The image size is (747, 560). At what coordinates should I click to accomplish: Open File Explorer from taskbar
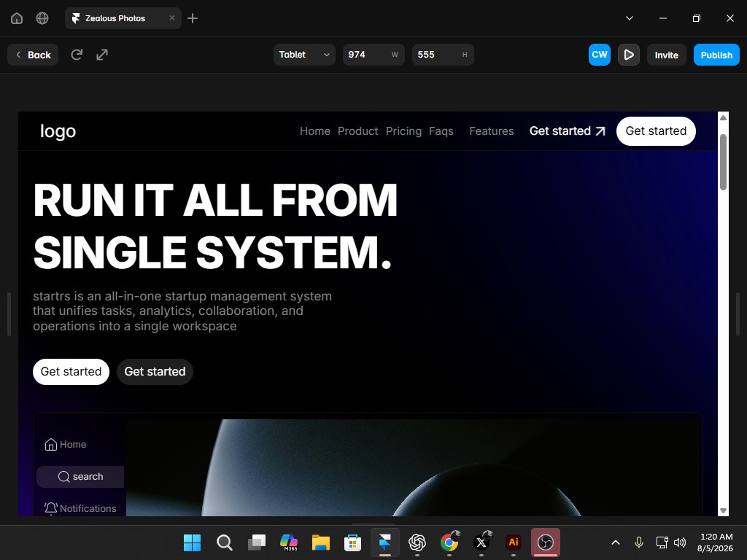tap(321, 542)
